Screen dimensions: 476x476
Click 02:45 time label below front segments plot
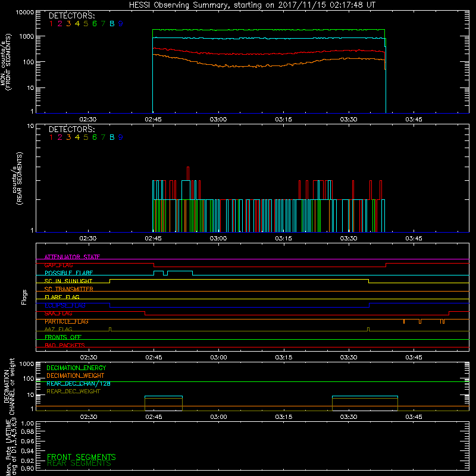pyautogui.click(x=154, y=120)
